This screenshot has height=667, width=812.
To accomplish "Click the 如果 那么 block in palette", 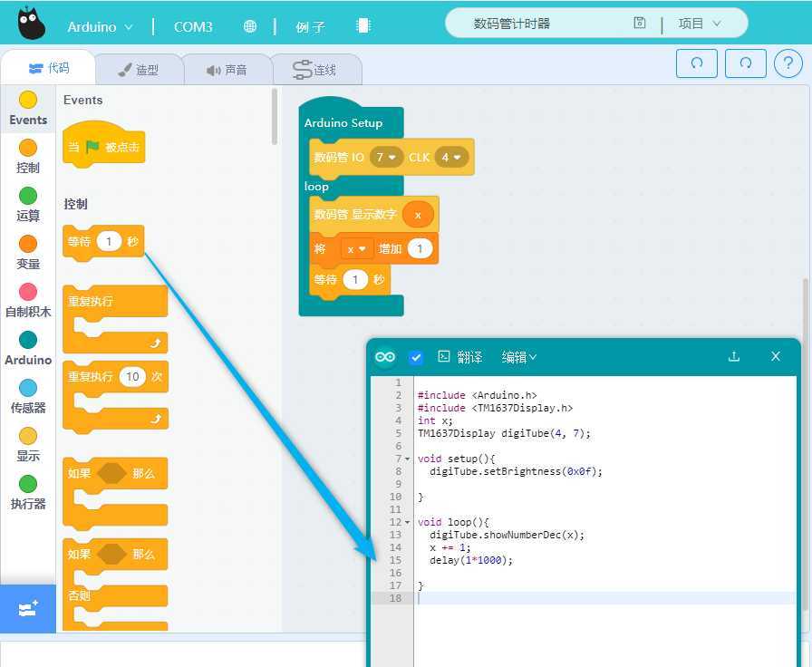I will (x=115, y=493).
